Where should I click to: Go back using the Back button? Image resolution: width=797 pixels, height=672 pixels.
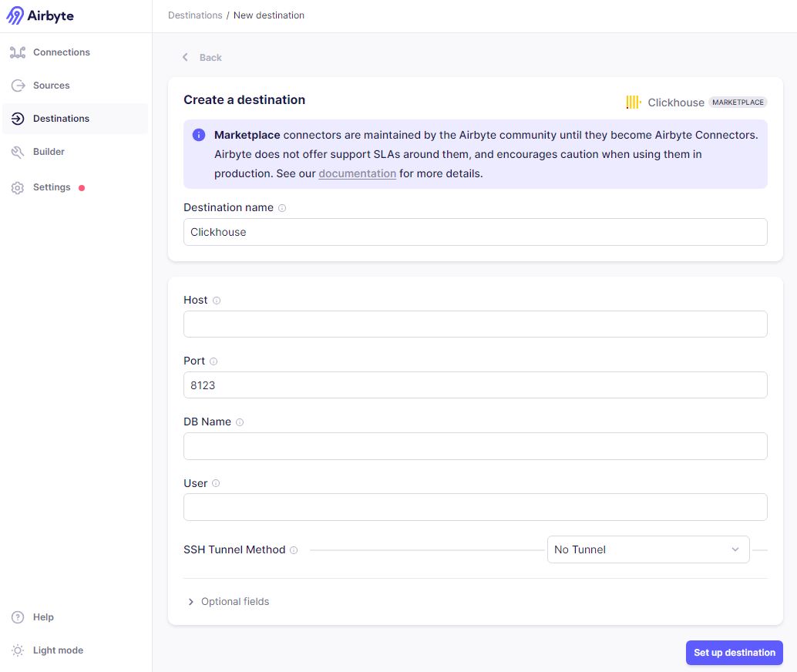tap(202, 58)
